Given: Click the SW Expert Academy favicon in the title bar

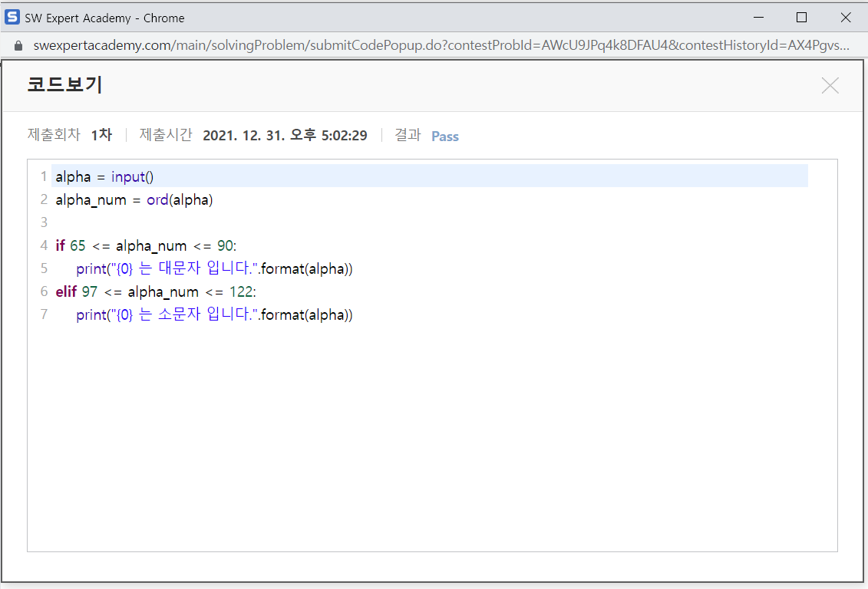Looking at the screenshot, I should [x=12, y=17].
